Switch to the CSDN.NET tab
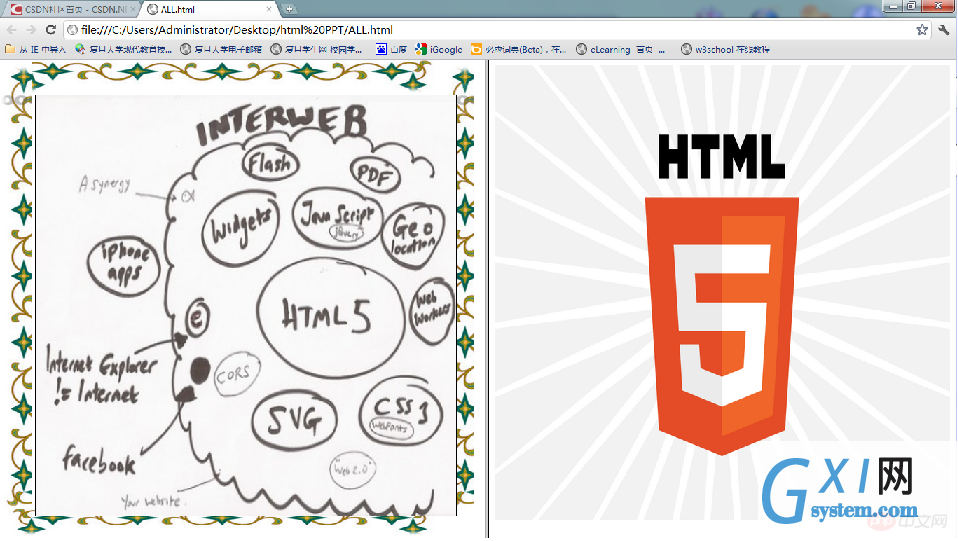Screen dimensions: 958x541 point(70,9)
